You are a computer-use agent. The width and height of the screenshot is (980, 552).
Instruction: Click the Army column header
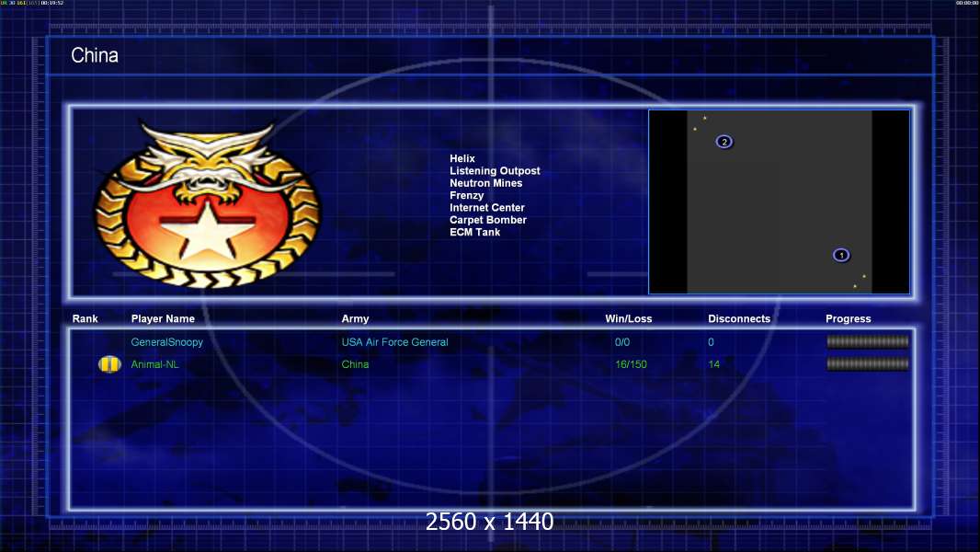tap(355, 319)
